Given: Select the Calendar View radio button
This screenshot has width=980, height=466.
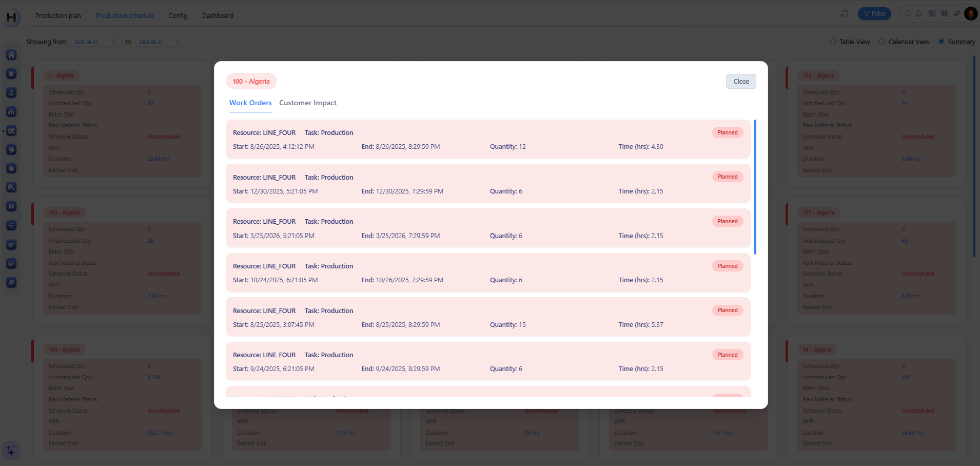Looking at the screenshot, I should click(x=882, y=42).
